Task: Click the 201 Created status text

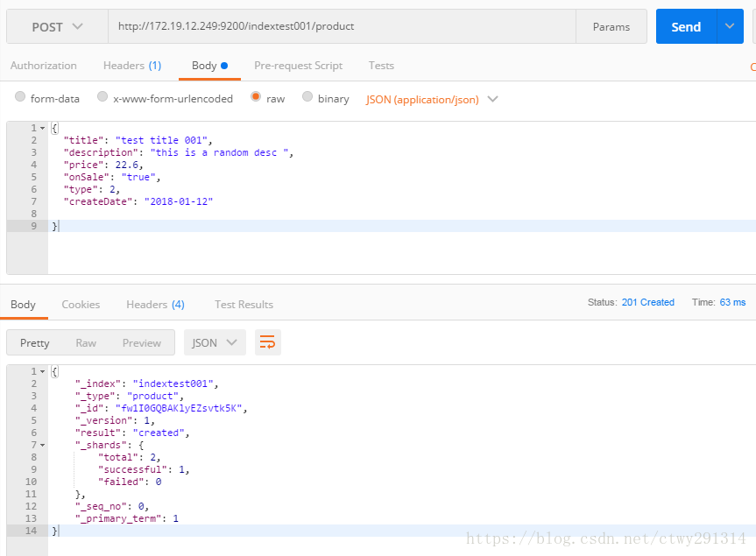Action: (648, 302)
